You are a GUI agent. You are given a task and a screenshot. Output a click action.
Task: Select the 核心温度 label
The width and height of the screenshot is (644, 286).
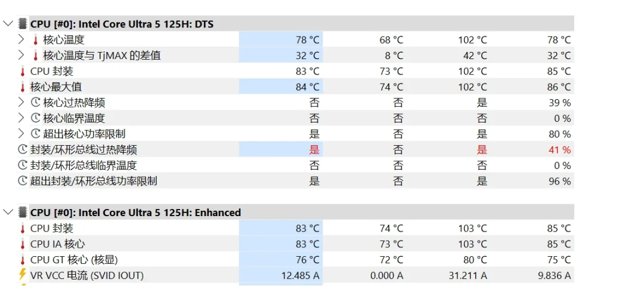coord(64,40)
